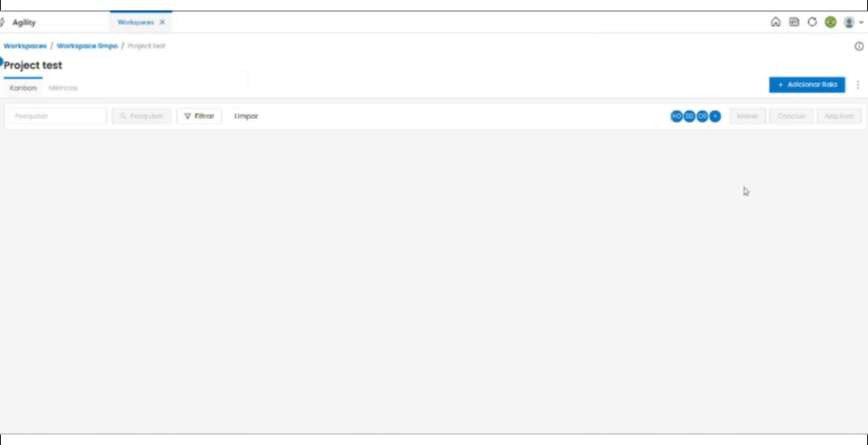Open the vertical three-dots project menu

point(858,84)
